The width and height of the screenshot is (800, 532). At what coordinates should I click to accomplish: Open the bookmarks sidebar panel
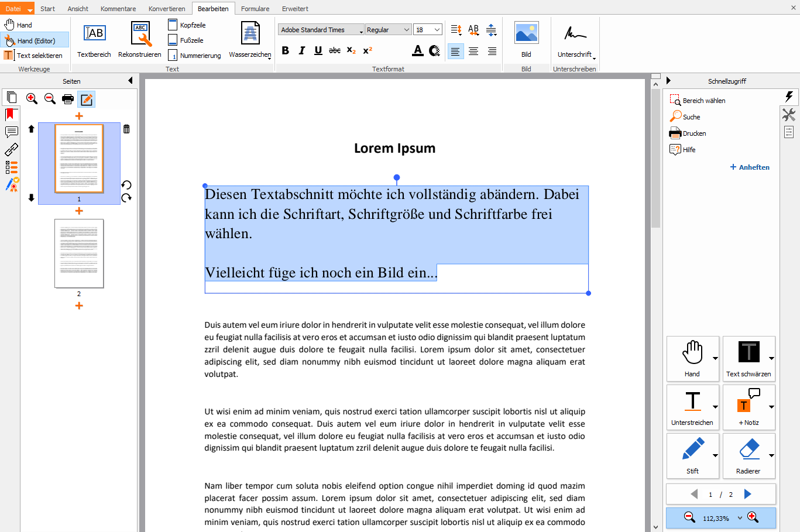(x=10, y=115)
